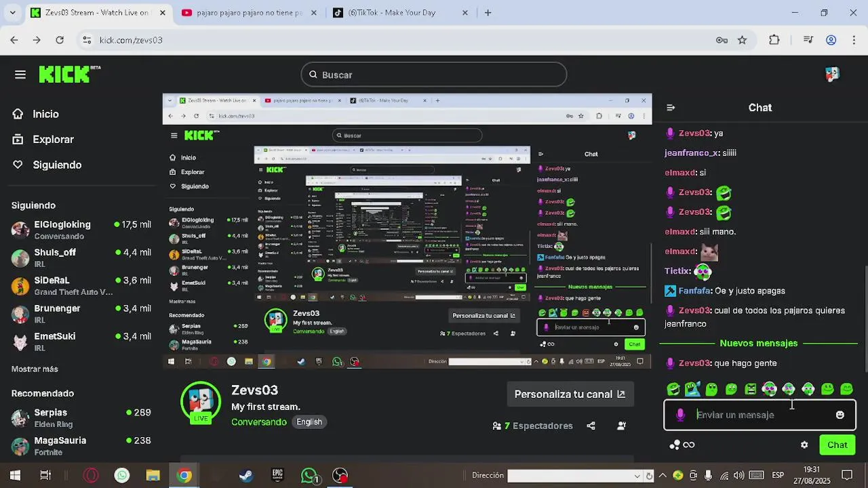
Task: Open Shuls_off channel in sidebar
Action: click(81, 258)
